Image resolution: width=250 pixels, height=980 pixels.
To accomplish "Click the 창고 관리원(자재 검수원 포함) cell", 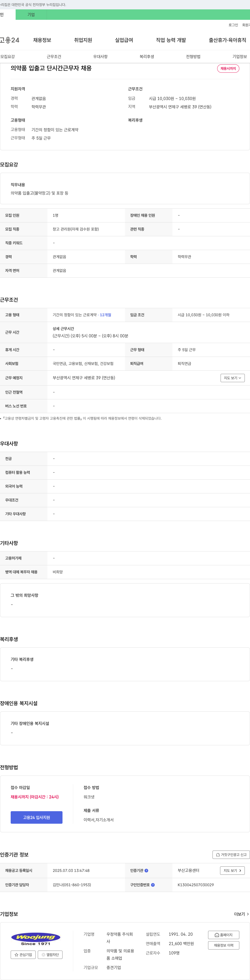I will click(x=76, y=229).
